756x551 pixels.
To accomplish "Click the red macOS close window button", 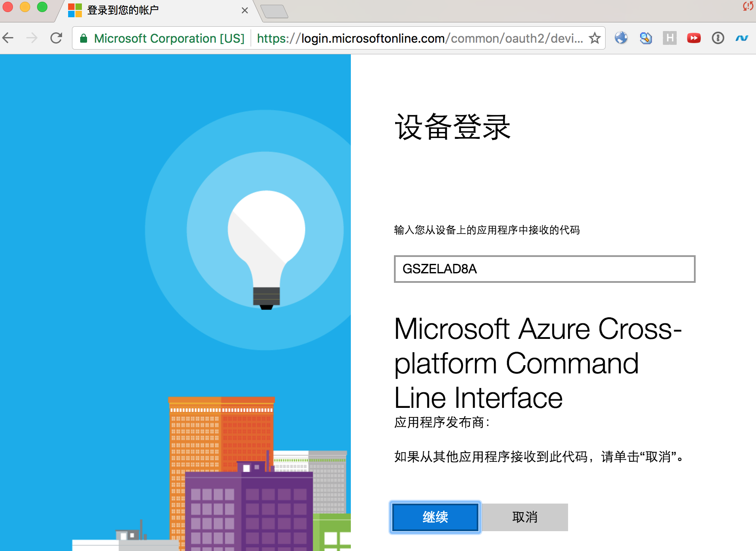I will pyautogui.click(x=7, y=7).
